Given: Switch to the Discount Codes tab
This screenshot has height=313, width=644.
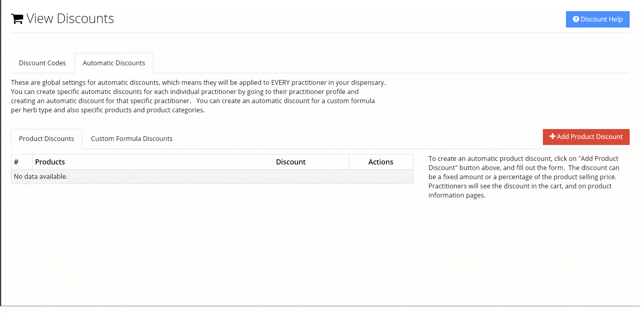Looking at the screenshot, I should [43, 63].
